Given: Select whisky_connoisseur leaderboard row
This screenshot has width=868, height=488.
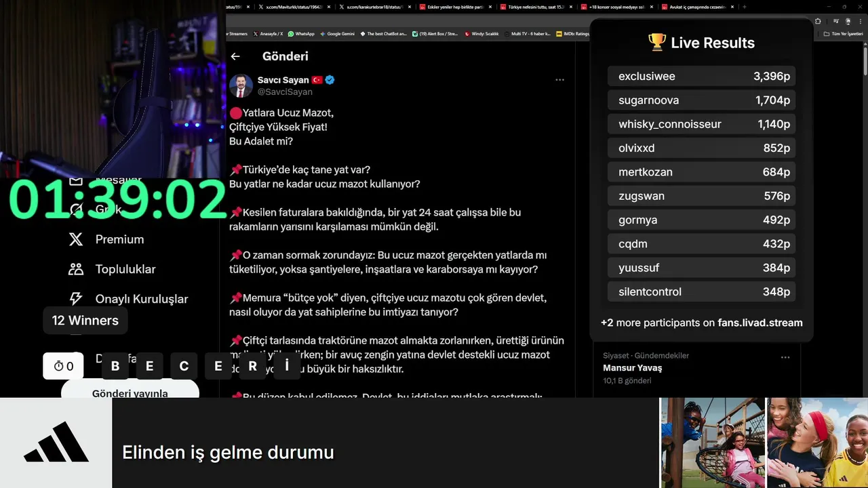Looking at the screenshot, I should click(x=701, y=124).
